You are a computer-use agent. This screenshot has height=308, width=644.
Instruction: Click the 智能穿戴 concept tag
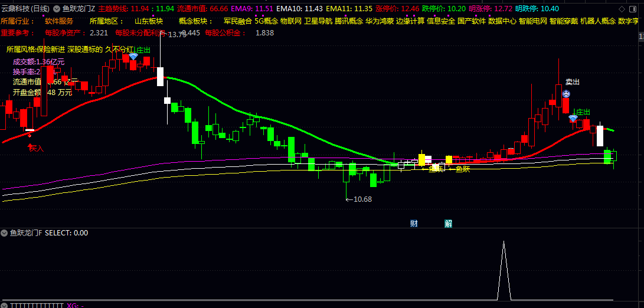(564, 21)
